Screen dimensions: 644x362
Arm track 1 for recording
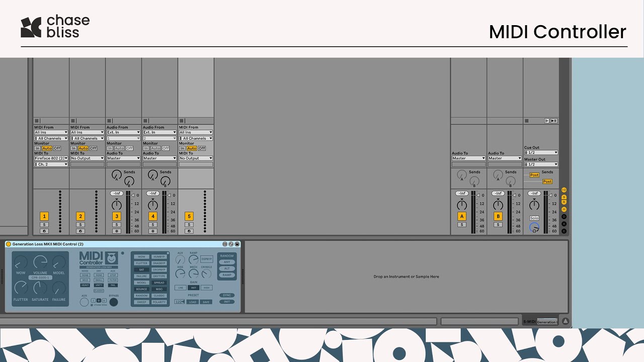point(44,231)
